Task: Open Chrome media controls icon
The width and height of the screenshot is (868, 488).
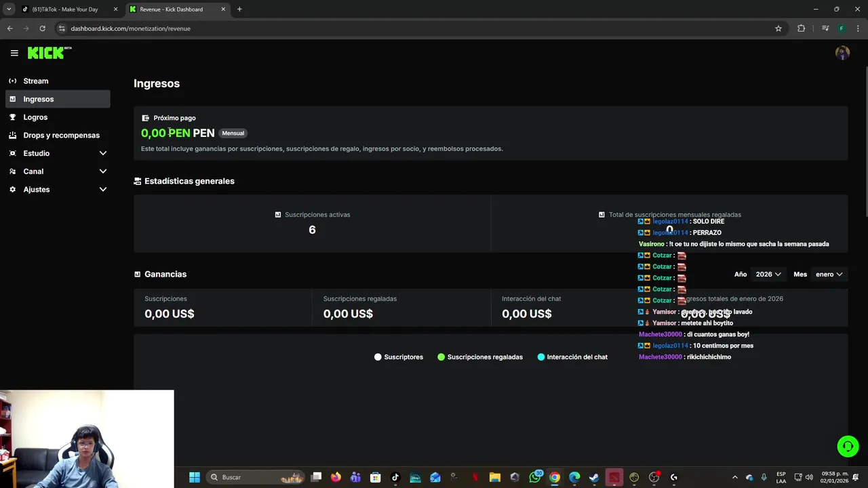Action: click(825, 28)
